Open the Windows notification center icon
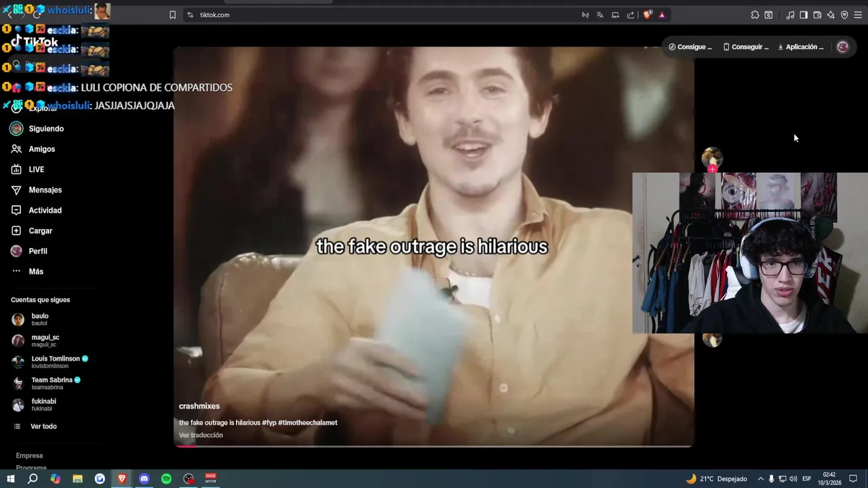This screenshot has height=488, width=868. (853, 479)
